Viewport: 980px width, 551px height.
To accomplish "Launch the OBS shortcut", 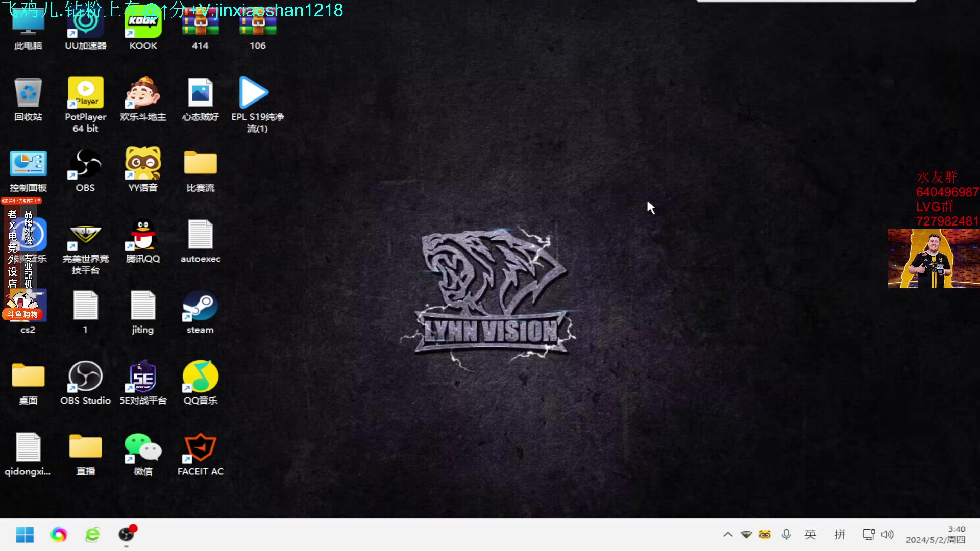I will pos(86,171).
